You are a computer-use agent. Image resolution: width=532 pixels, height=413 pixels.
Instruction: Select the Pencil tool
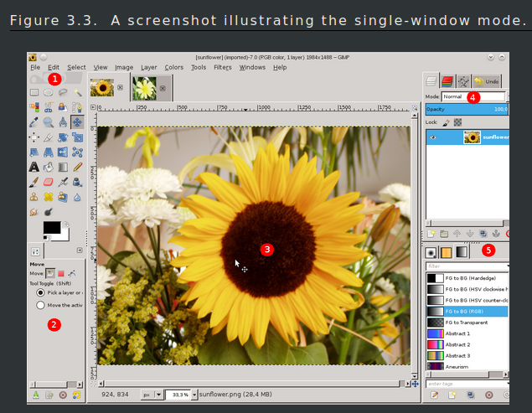pyautogui.click(x=77, y=167)
